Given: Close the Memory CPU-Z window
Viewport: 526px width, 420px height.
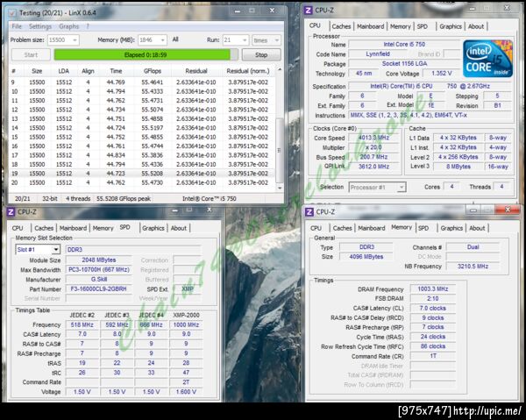Looking at the screenshot, I should 508,210.
